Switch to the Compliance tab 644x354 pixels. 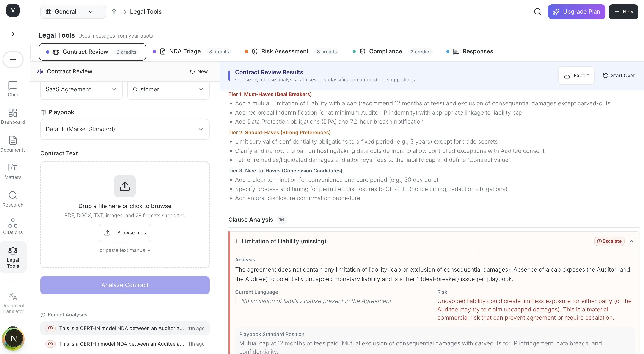pyautogui.click(x=393, y=52)
